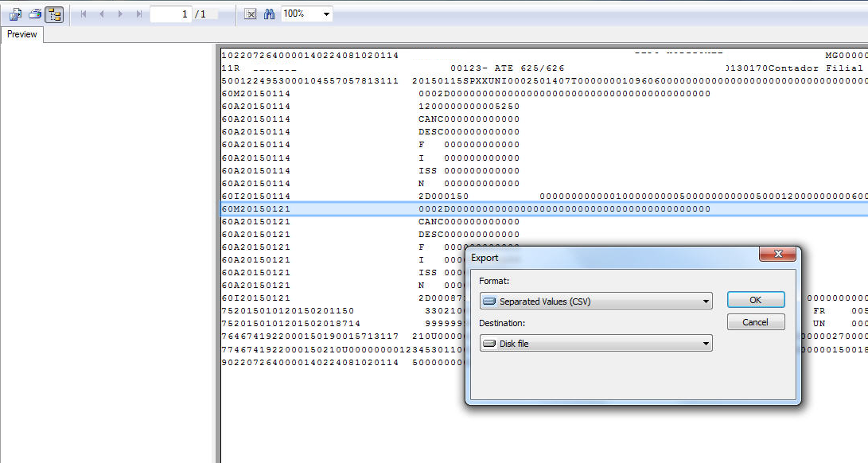Click the page number input field
Viewport: 868px width, 463px height.
tap(170, 14)
